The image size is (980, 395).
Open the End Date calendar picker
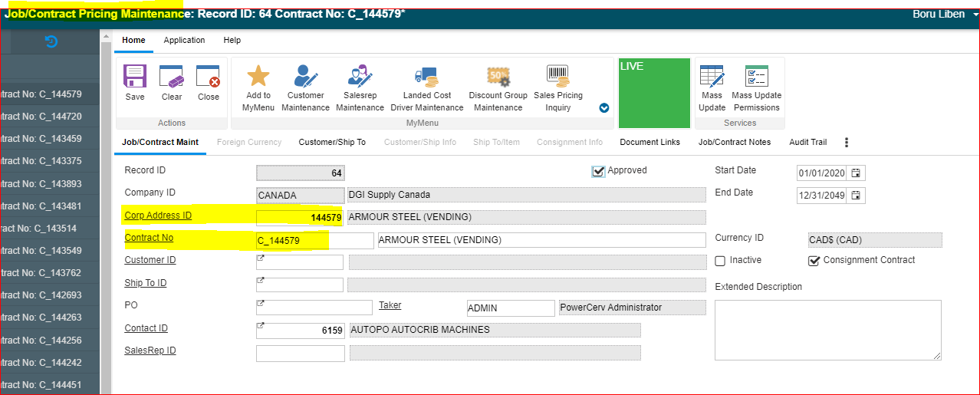pos(857,196)
